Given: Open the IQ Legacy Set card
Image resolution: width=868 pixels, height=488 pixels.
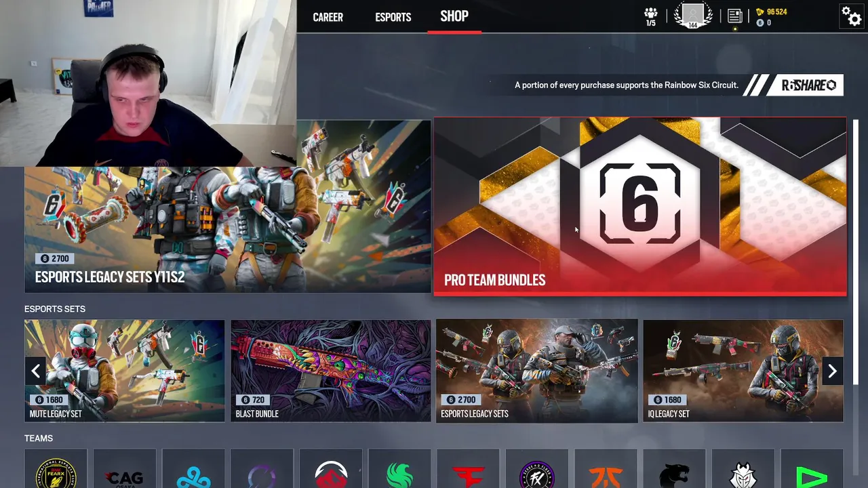Looking at the screenshot, I should (x=743, y=371).
